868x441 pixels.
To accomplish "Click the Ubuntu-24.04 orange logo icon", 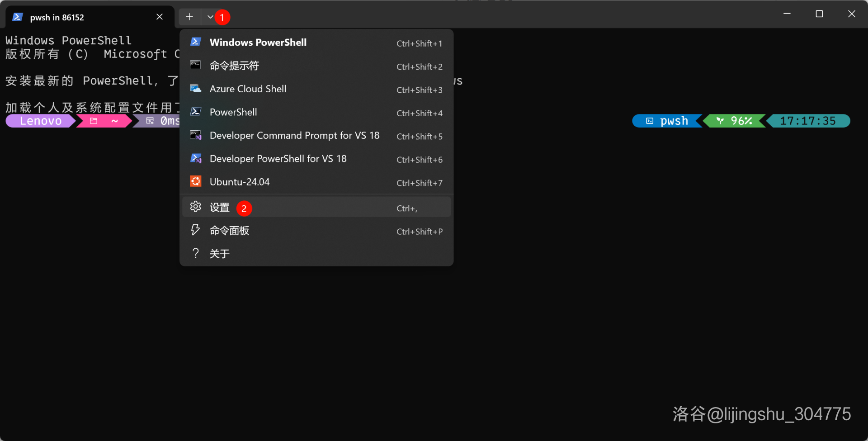I will (195, 181).
